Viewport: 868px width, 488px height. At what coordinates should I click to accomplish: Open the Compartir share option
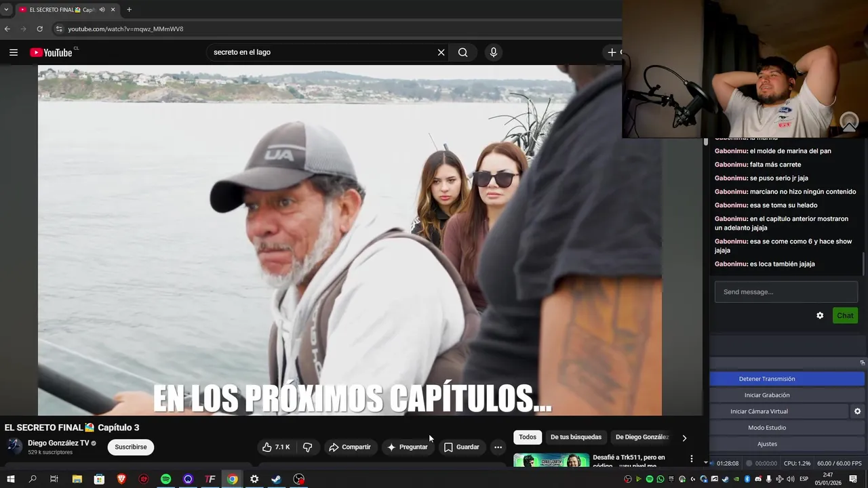coord(350,447)
